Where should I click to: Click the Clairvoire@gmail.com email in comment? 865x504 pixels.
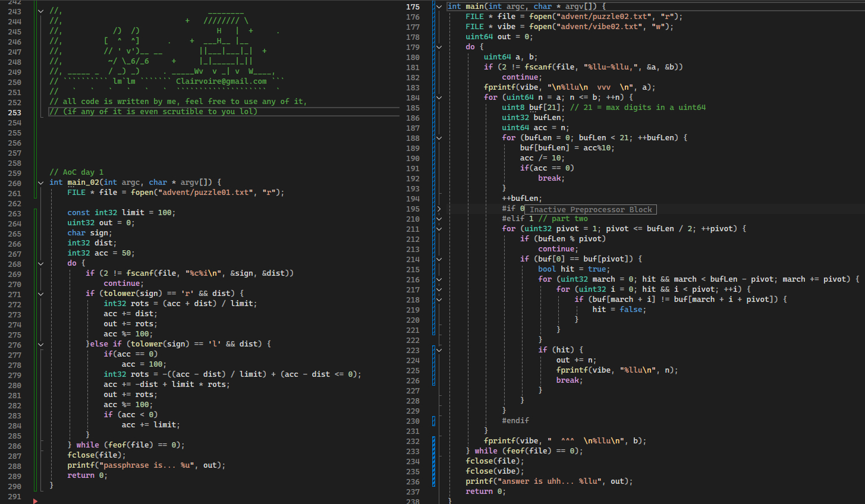221,81
